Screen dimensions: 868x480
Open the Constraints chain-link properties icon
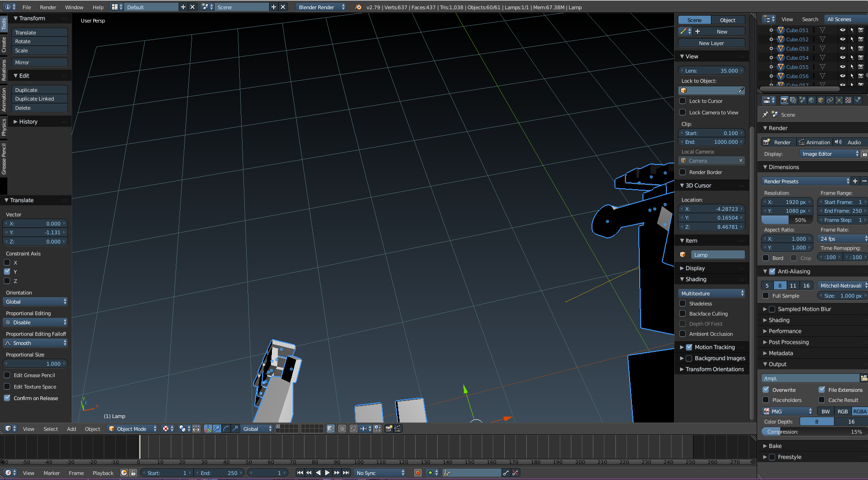[x=830, y=100]
